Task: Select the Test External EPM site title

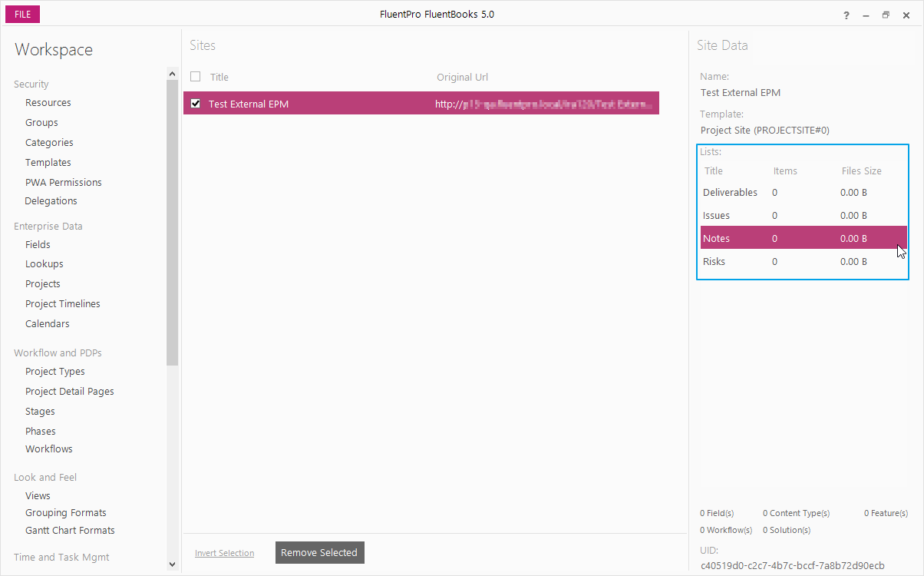Action: point(249,104)
